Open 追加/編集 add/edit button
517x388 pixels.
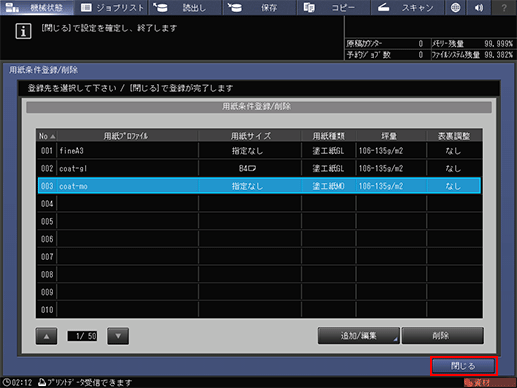click(x=359, y=336)
